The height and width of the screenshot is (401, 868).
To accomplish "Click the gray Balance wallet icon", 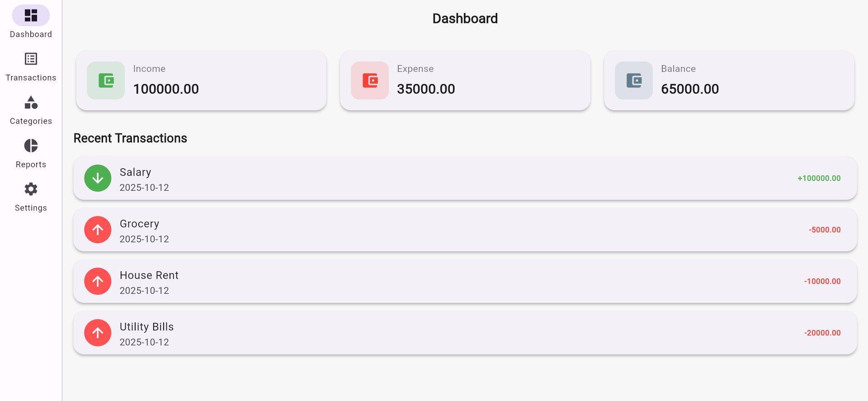I will (x=634, y=80).
